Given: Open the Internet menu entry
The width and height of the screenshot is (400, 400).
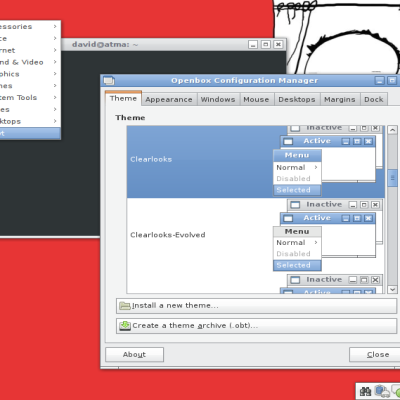Looking at the screenshot, I should [x=30, y=50].
